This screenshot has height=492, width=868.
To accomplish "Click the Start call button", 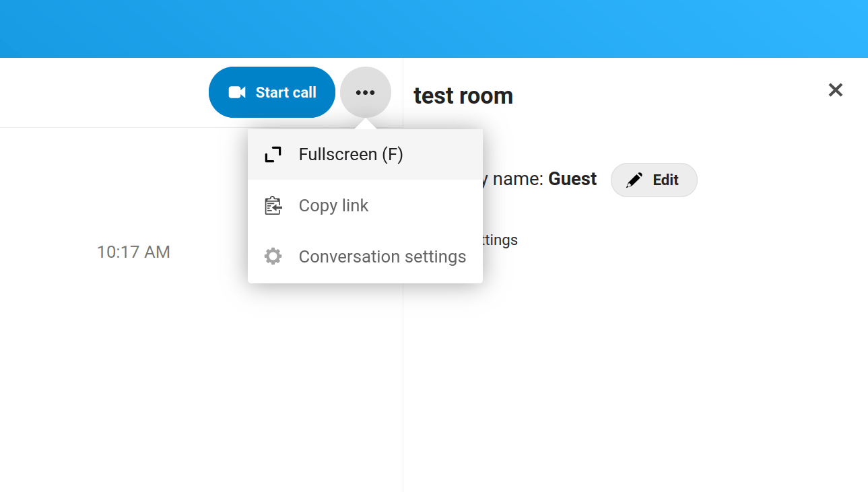I will click(x=271, y=92).
